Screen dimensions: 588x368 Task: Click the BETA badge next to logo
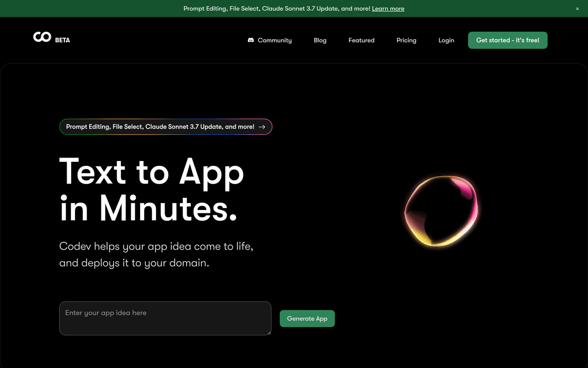tap(63, 40)
